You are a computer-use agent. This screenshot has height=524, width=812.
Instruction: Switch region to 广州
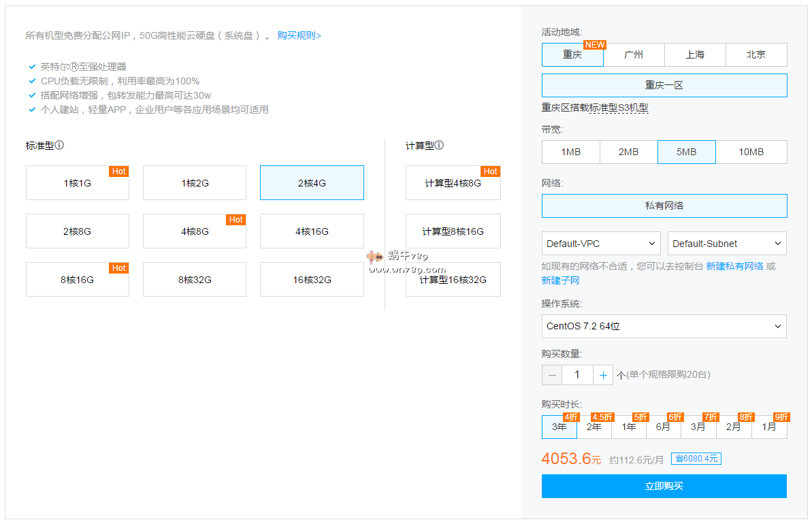tap(634, 55)
